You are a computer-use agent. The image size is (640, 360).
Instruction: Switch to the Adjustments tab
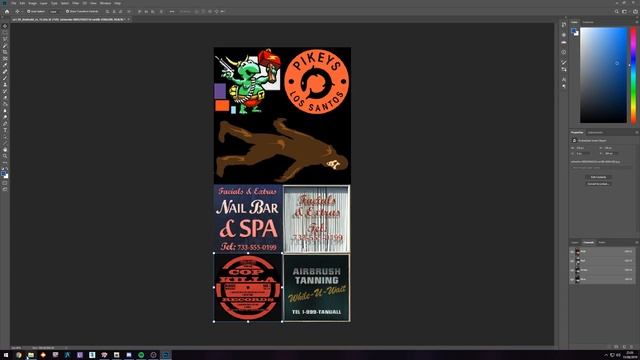coord(595,132)
